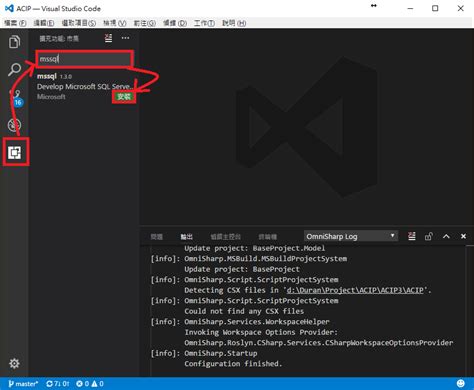Switch to the 終端機 Terminal tab
The image size is (474, 390).
268,237
